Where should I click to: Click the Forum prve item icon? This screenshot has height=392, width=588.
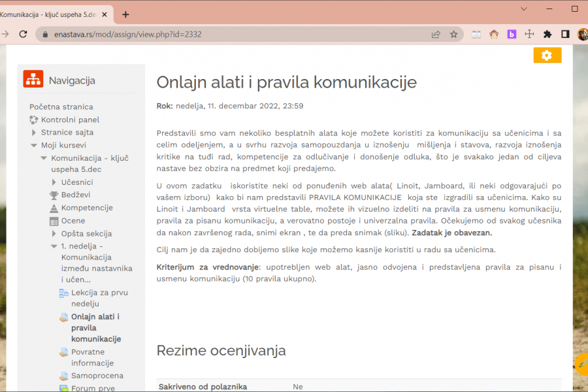click(64, 388)
